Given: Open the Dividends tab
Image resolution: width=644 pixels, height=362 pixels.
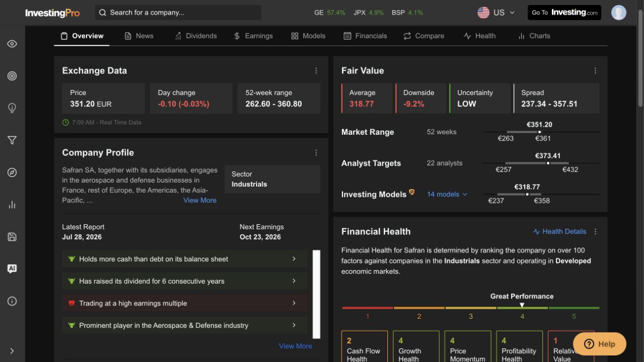Looking at the screenshot, I should tap(195, 36).
